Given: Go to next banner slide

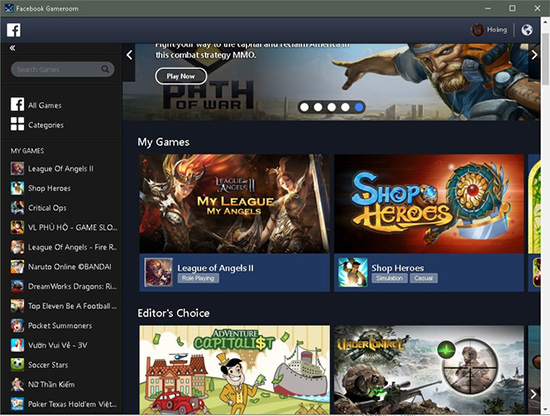Looking at the screenshot, I should click(534, 55).
